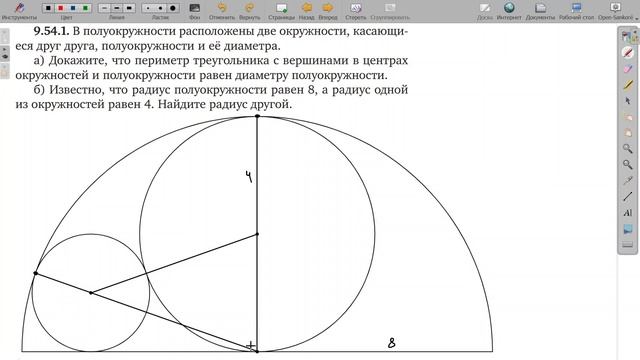Choose the thin line width
Screen dimensions: 640x360
click(x=104, y=8)
